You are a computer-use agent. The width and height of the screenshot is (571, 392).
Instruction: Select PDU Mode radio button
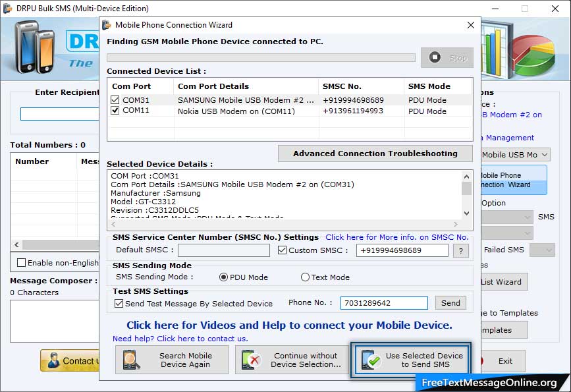pos(224,277)
